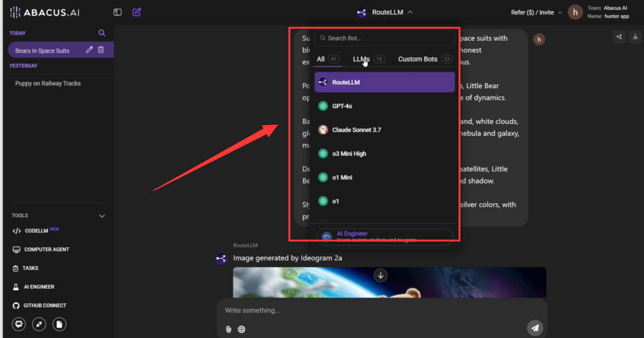This screenshot has width=644, height=338.
Task: Toggle the sidebar panel icon
Action: tap(118, 12)
